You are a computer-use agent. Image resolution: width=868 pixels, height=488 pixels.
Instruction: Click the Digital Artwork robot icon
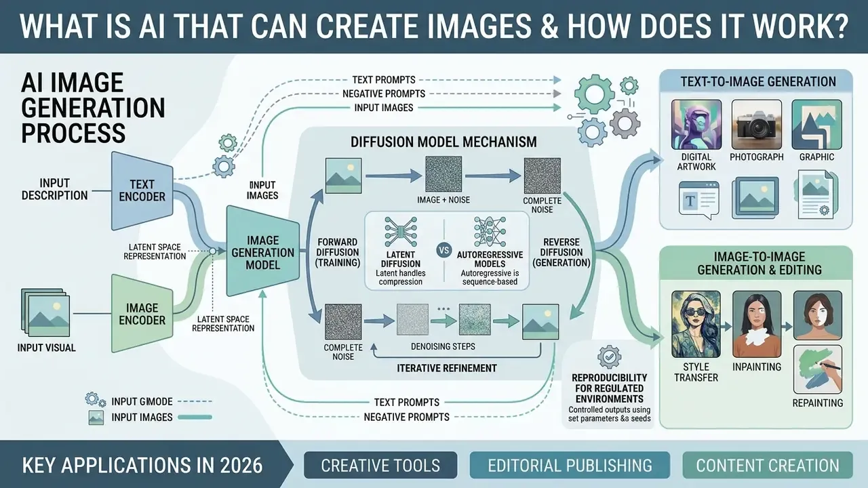697,125
